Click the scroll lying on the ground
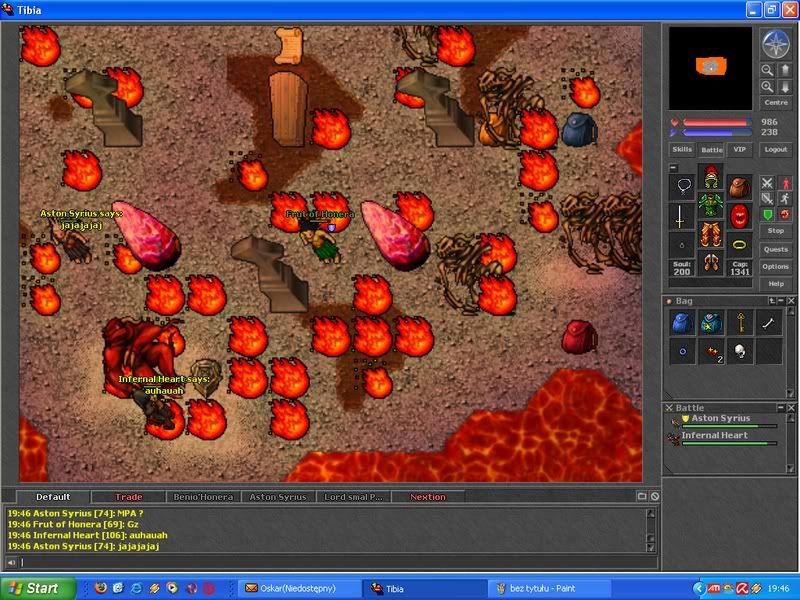800x600 pixels. click(x=289, y=45)
